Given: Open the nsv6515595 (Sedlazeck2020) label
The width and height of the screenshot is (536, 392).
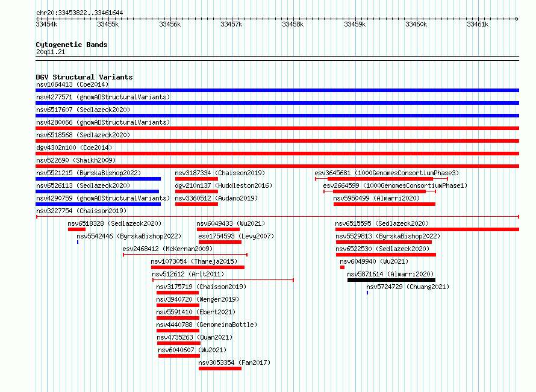Looking at the screenshot, I should click(382, 223).
